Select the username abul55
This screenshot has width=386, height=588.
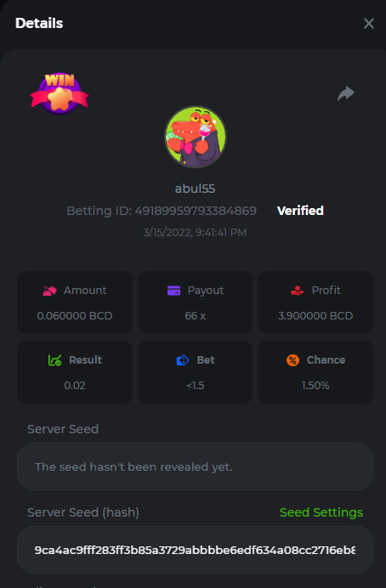195,189
